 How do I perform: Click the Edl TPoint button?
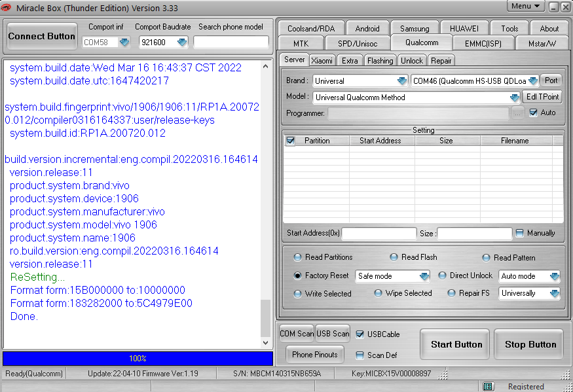click(x=542, y=97)
